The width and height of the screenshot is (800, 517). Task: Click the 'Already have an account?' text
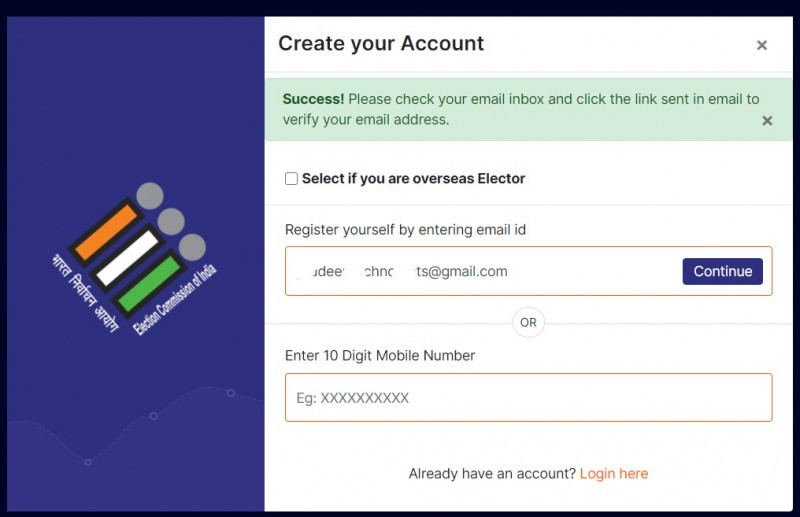pyautogui.click(x=492, y=474)
